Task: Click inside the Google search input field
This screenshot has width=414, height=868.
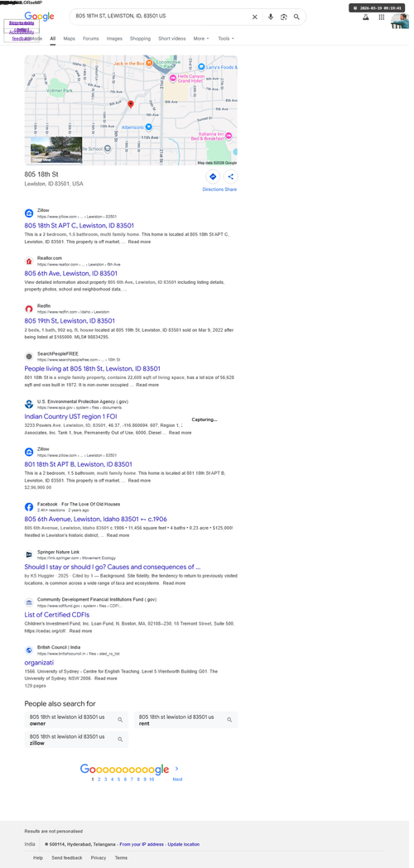Action: (161, 17)
